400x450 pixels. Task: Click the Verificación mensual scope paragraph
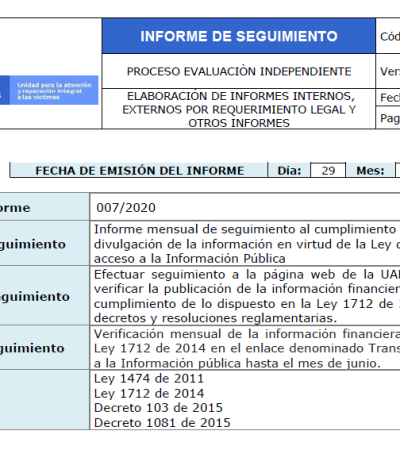coord(247,348)
